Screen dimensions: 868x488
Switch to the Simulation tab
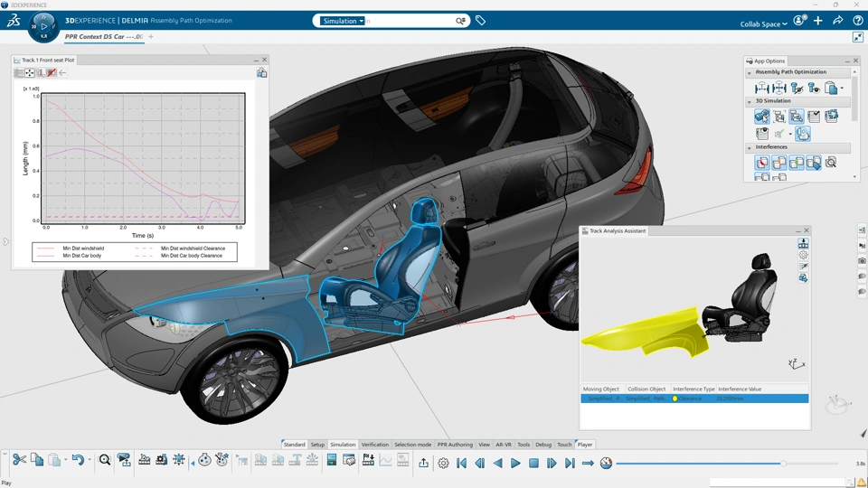pyautogui.click(x=344, y=445)
